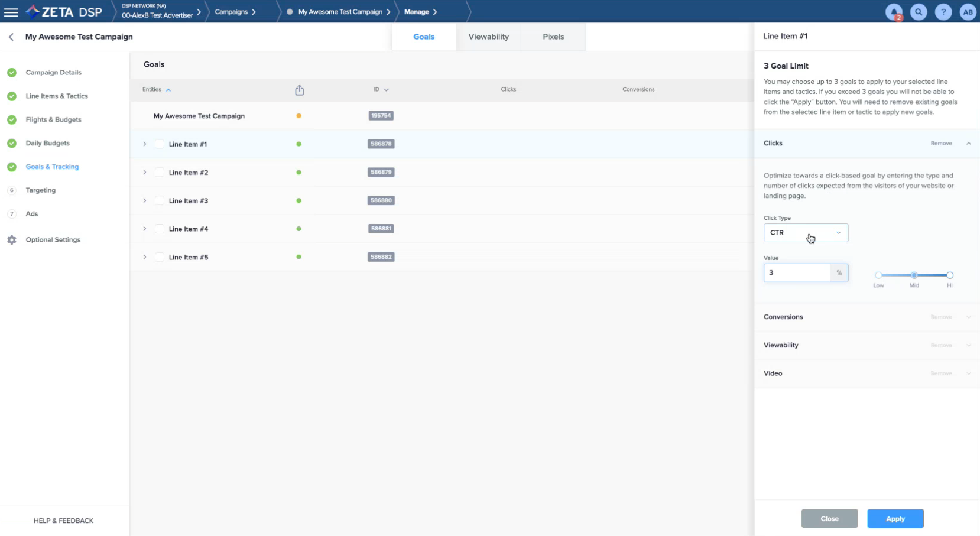
Task: Check the Line Item #1 checkbox
Action: (159, 144)
